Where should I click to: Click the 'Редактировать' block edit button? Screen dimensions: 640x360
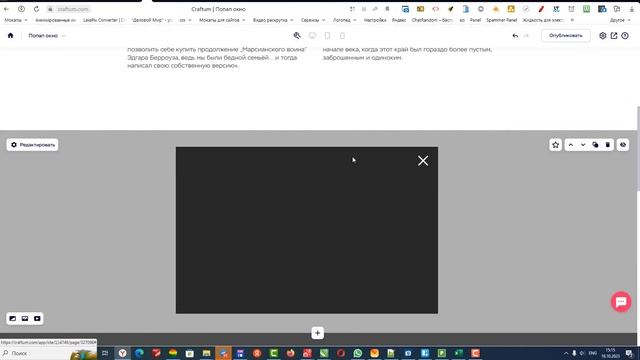32,145
